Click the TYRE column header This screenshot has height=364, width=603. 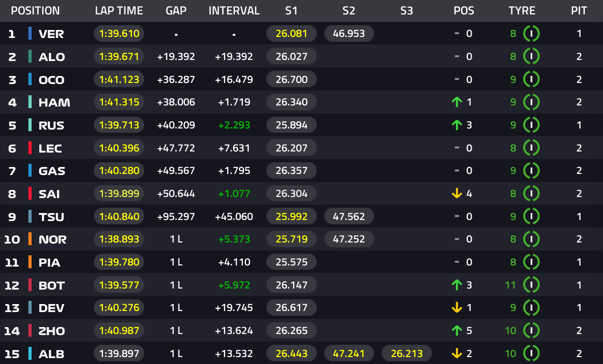[522, 11]
